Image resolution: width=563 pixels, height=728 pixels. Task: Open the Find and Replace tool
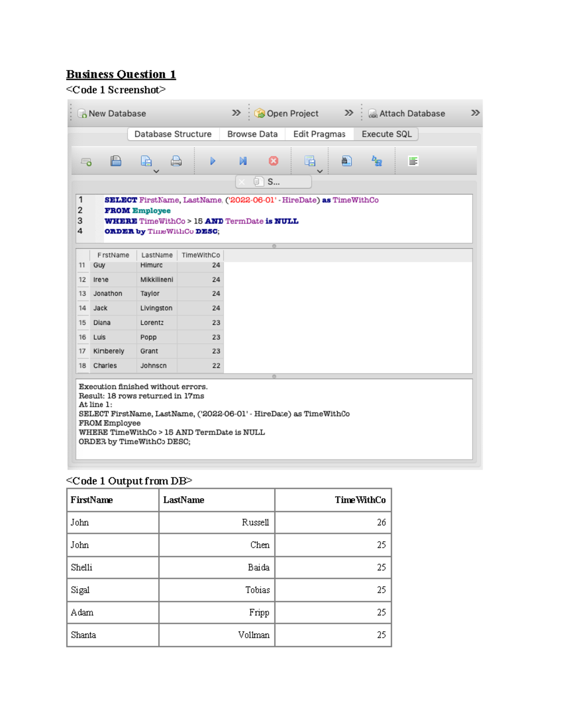(x=377, y=161)
